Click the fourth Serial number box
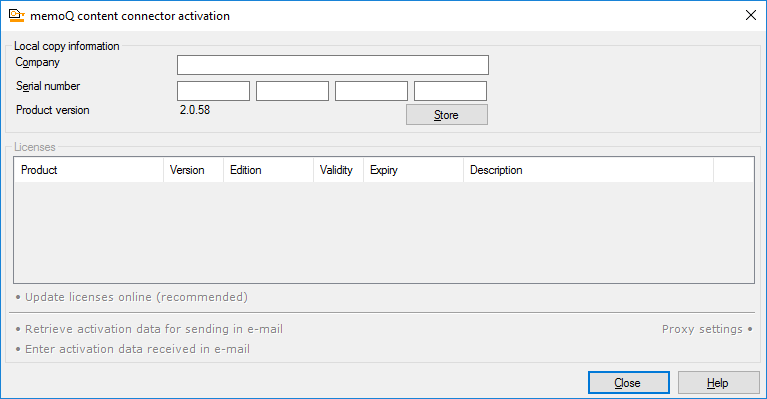 (x=451, y=91)
